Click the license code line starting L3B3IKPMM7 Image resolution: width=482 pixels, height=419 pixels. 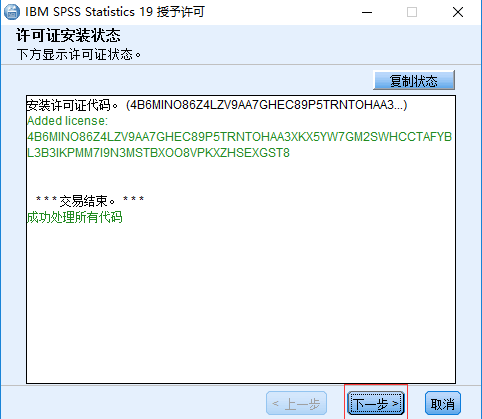[158, 153]
